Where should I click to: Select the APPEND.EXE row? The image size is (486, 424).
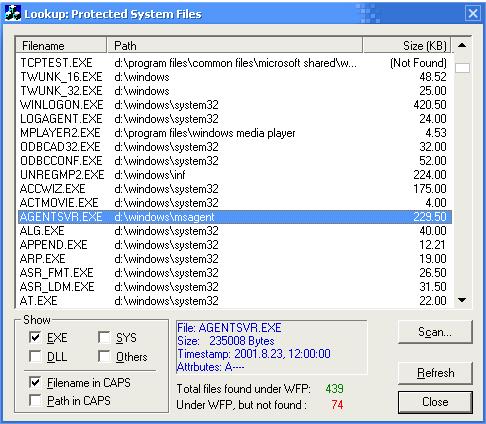235,245
